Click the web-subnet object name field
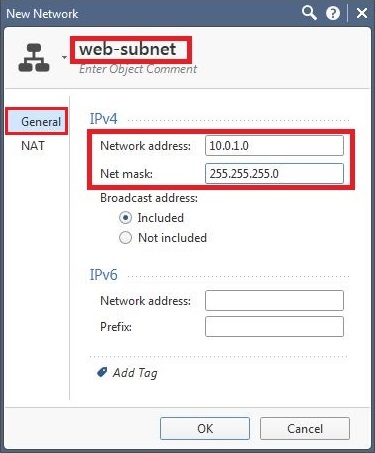This screenshot has width=375, height=453. [131, 50]
